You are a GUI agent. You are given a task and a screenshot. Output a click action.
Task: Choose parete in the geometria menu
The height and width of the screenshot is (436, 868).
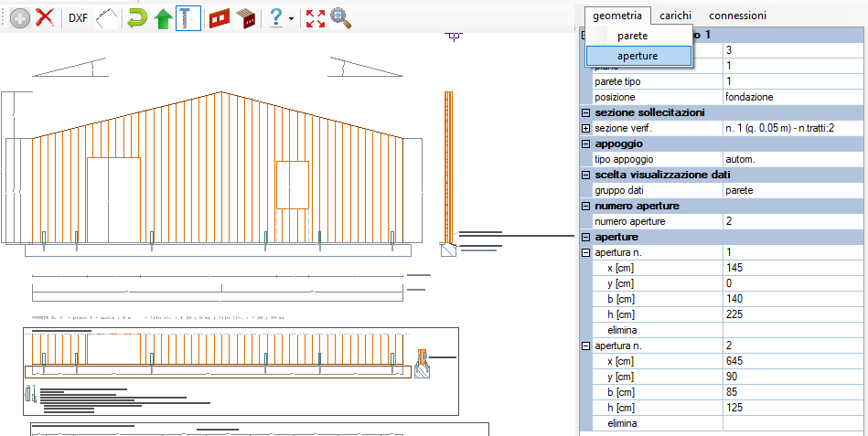click(x=632, y=36)
